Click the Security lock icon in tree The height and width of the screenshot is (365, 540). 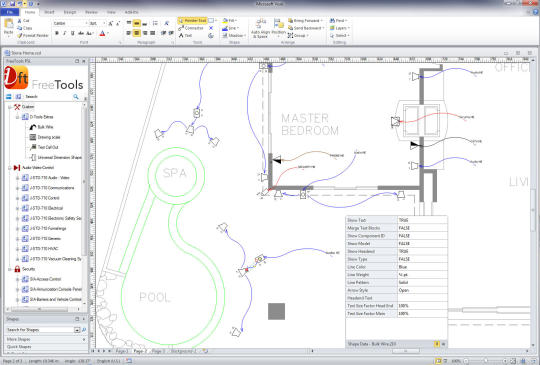(17, 269)
